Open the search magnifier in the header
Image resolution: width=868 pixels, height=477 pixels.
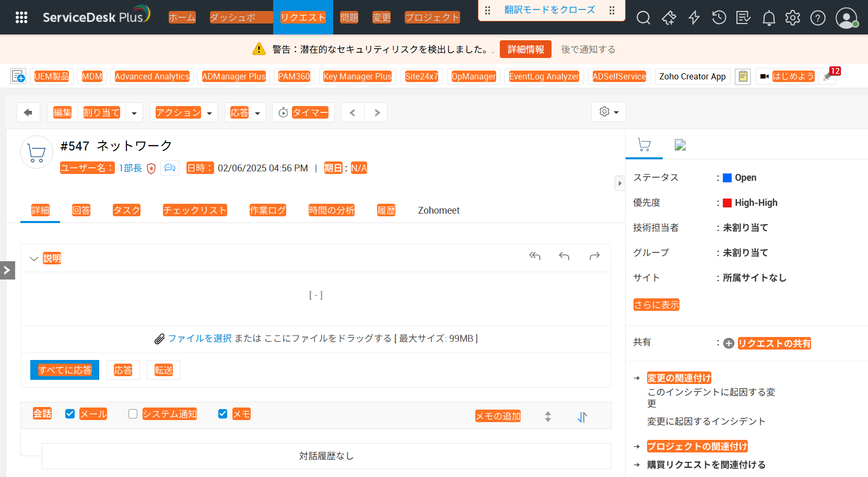[x=643, y=18]
